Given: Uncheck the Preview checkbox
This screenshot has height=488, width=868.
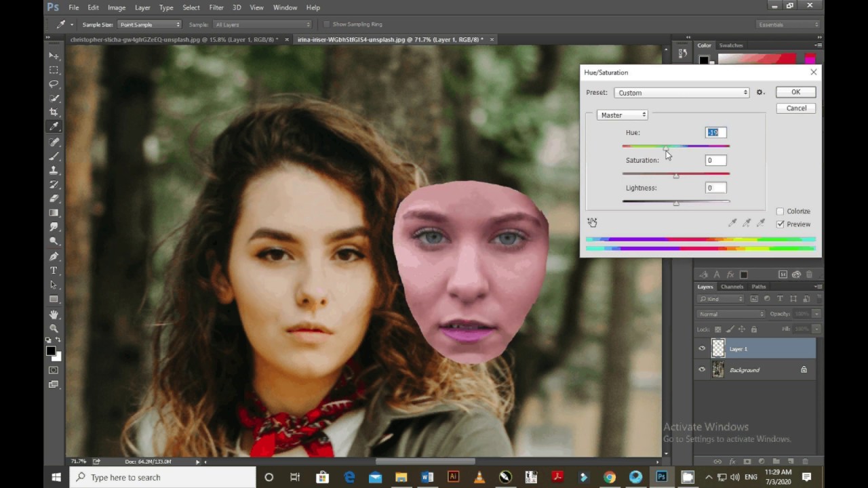Looking at the screenshot, I should pos(780,224).
